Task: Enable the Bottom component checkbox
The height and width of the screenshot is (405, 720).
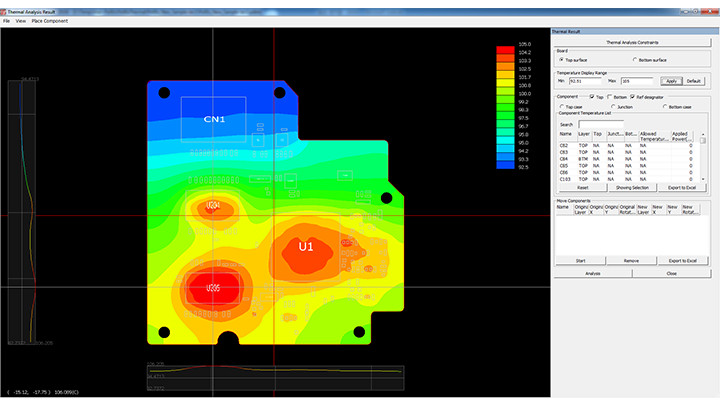Action: click(x=609, y=97)
